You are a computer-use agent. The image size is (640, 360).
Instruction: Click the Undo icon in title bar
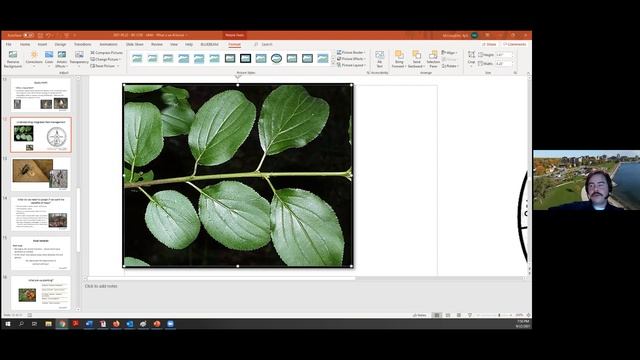pyautogui.click(x=48, y=36)
